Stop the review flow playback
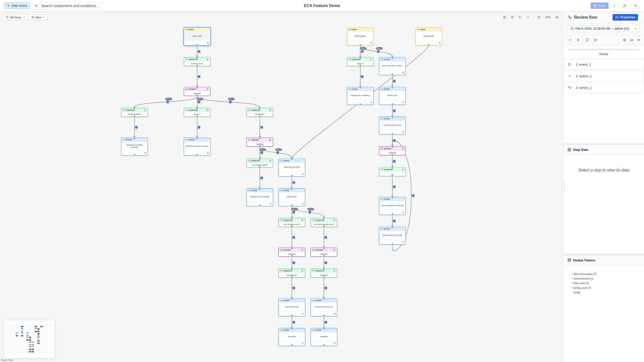 (587, 40)
